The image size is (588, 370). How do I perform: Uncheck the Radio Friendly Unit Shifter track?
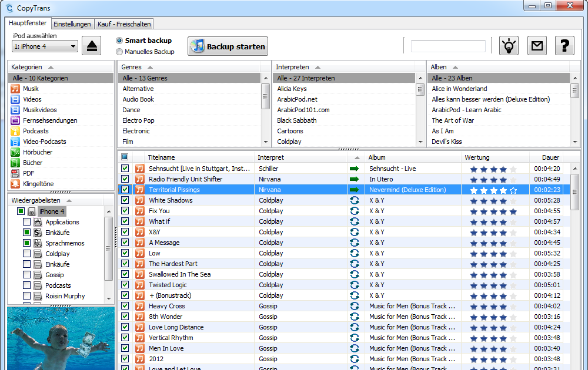[125, 179]
